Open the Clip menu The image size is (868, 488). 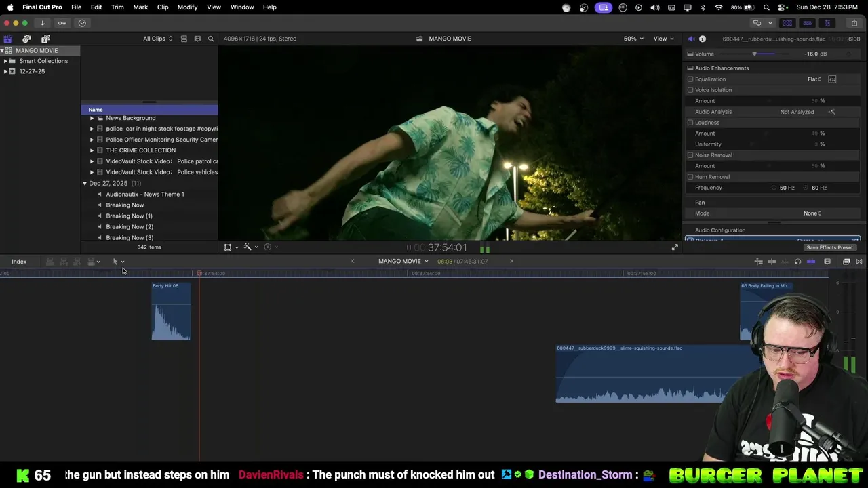(163, 7)
